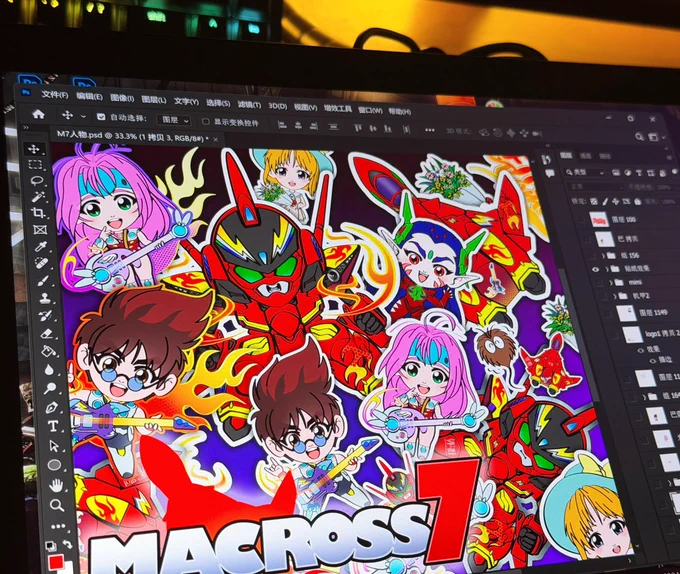This screenshot has height=574, width=680.
Task: Select the Clone Stamp tool
Action: coord(45,298)
